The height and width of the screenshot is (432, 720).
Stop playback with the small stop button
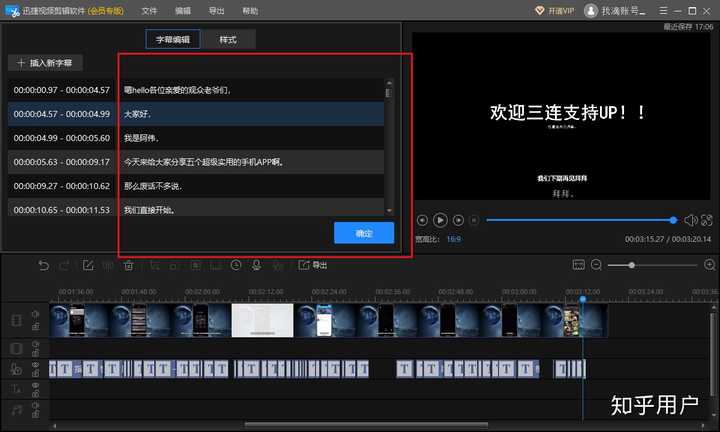click(x=474, y=220)
